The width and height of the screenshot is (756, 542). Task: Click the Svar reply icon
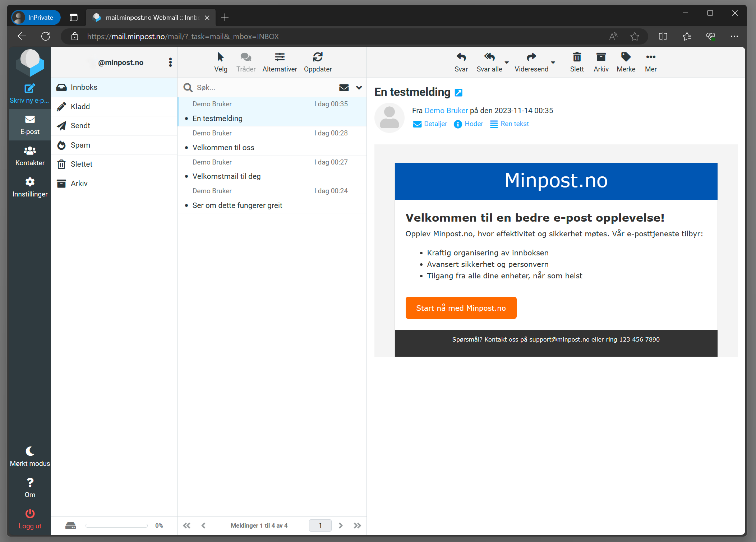click(461, 57)
